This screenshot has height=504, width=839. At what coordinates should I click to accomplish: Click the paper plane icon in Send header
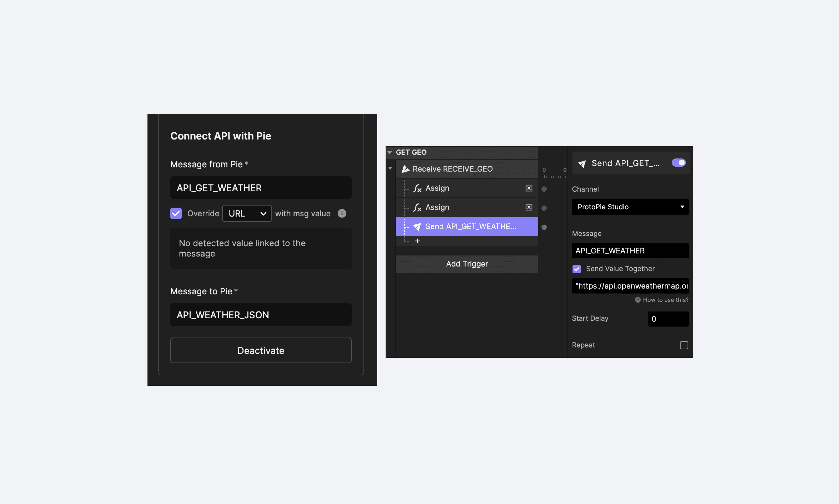click(x=582, y=164)
